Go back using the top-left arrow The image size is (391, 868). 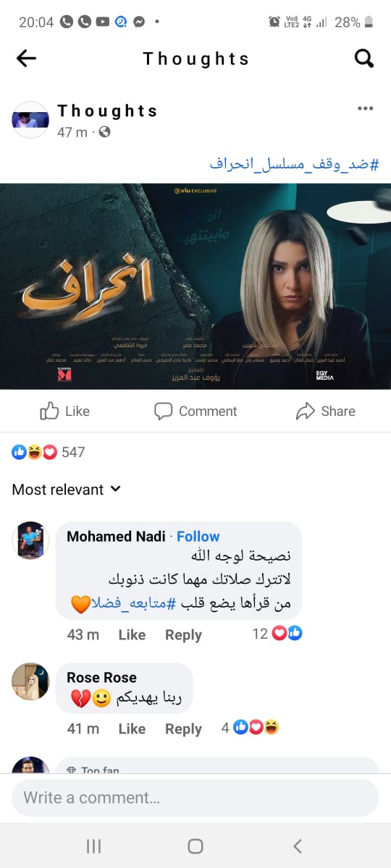point(26,59)
